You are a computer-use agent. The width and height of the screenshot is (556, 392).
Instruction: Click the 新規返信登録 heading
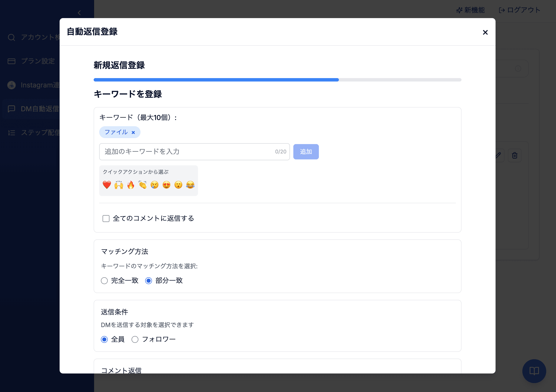[x=119, y=65]
